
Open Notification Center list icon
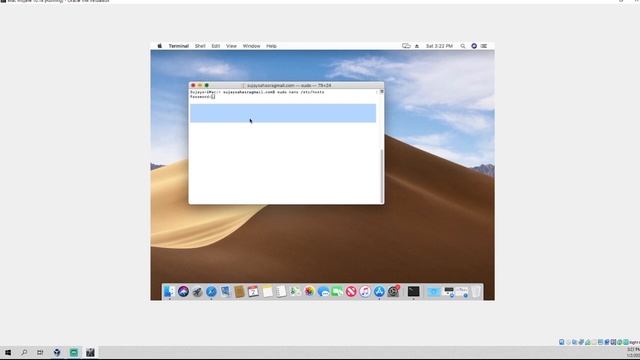(x=484, y=46)
